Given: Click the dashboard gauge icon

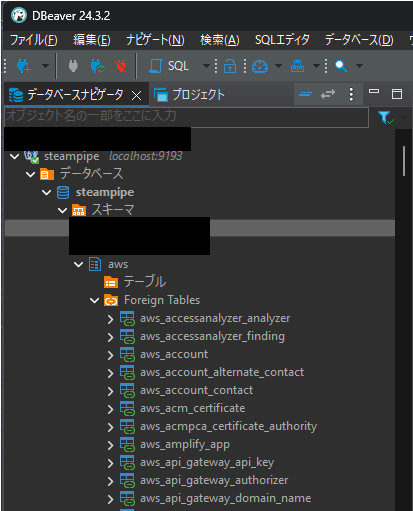Looking at the screenshot, I should point(260,66).
